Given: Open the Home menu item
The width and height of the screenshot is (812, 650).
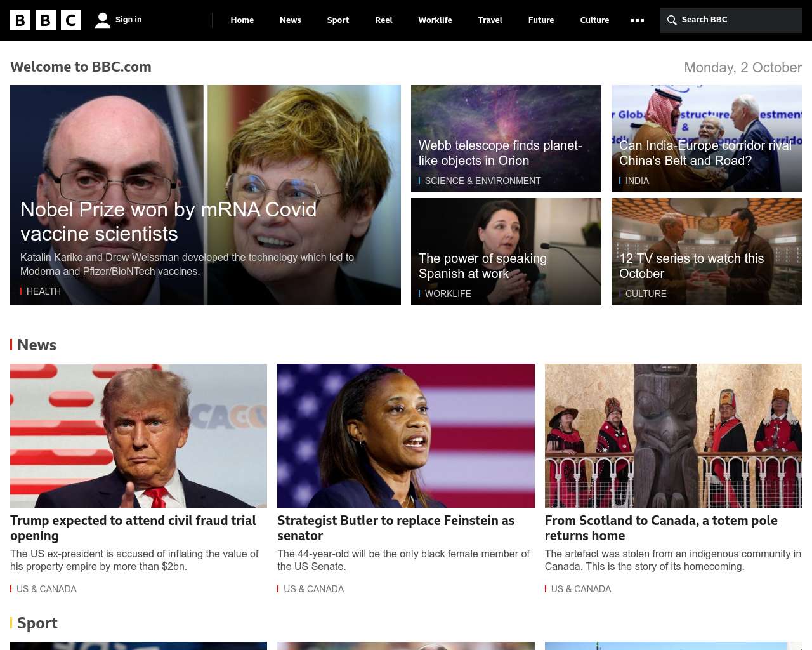Looking at the screenshot, I should click(242, 20).
